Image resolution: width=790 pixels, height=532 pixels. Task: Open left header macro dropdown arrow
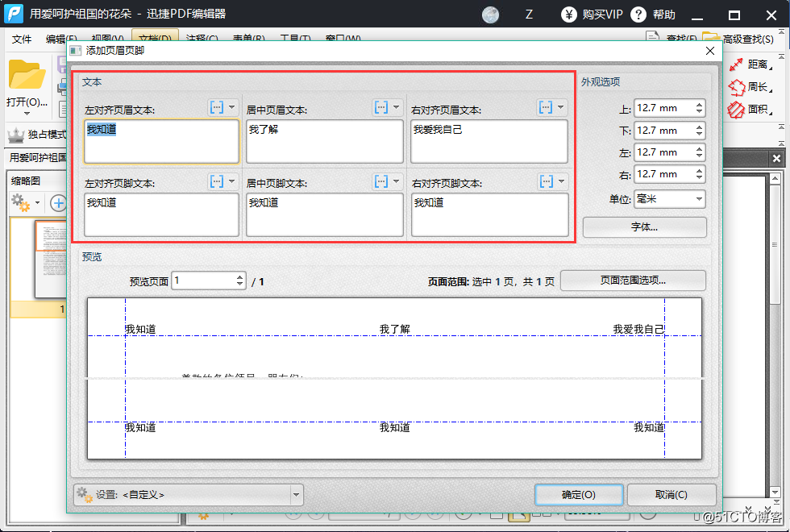tap(232, 107)
